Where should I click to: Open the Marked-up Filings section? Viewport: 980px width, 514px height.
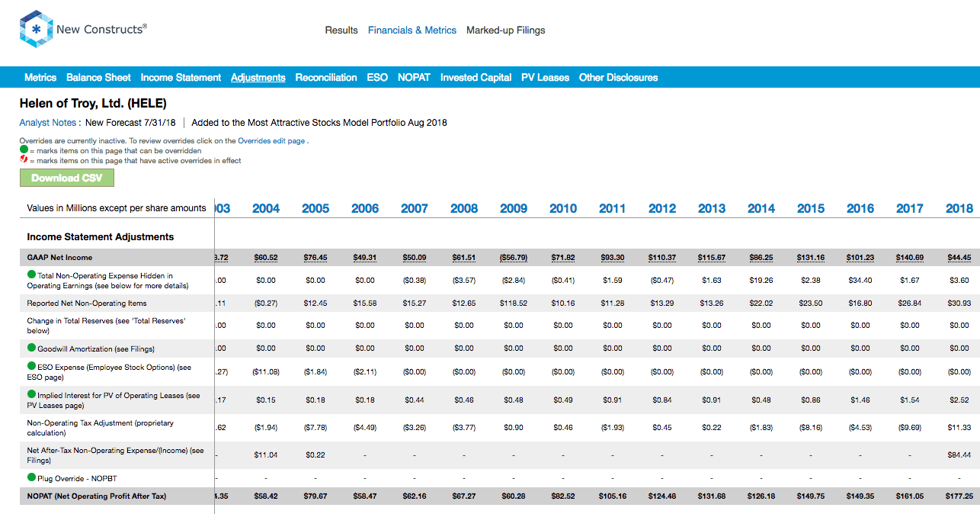pos(506,31)
